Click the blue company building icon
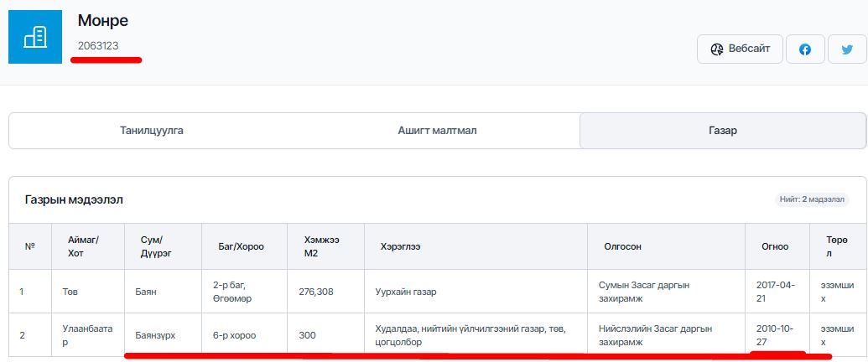This screenshot has width=868, height=362. (x=35, y=36)
